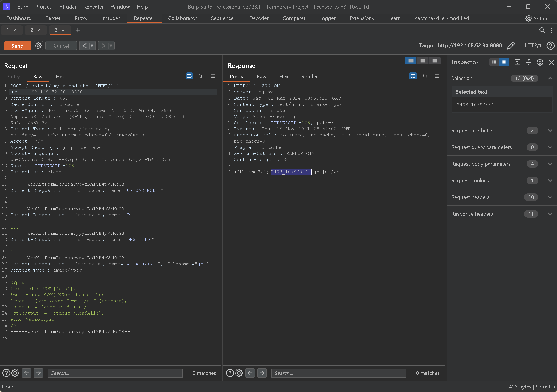The height and width of the screenshot is (392, 557).
Task: Go back to previous request in history
Action: click(84, 46)
